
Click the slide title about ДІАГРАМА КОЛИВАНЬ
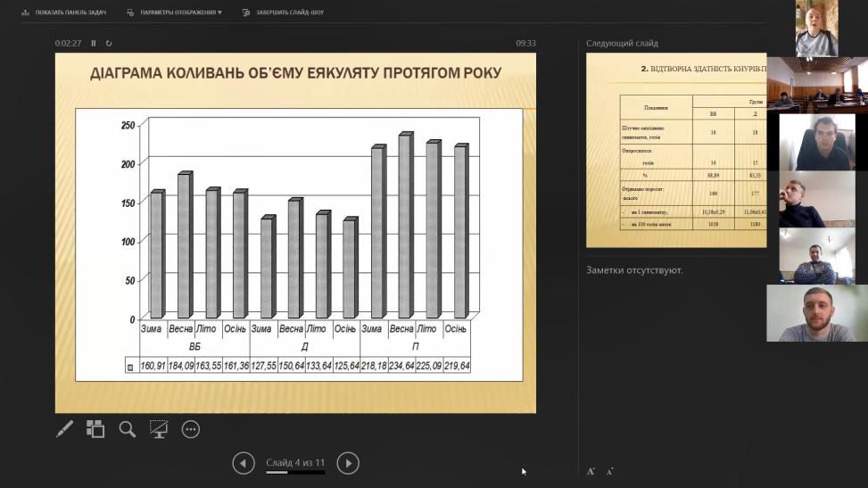pyautogui.click(x=295, y=73)
